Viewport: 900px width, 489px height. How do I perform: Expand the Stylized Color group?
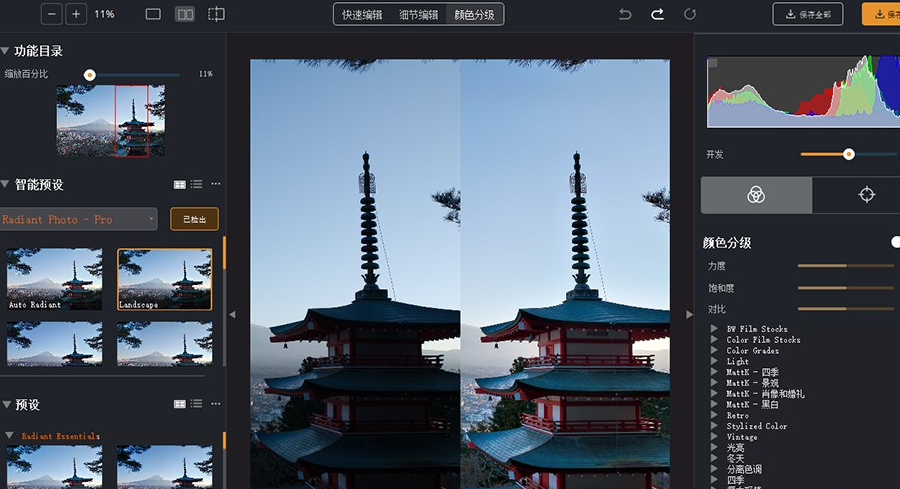[x=714, y=426]
